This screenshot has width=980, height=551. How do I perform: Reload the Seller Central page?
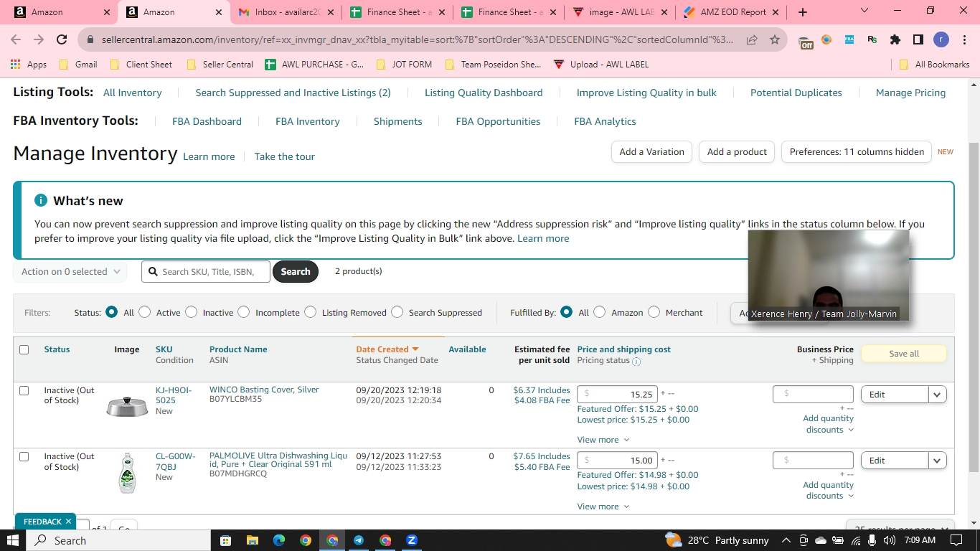pos(62,40)
